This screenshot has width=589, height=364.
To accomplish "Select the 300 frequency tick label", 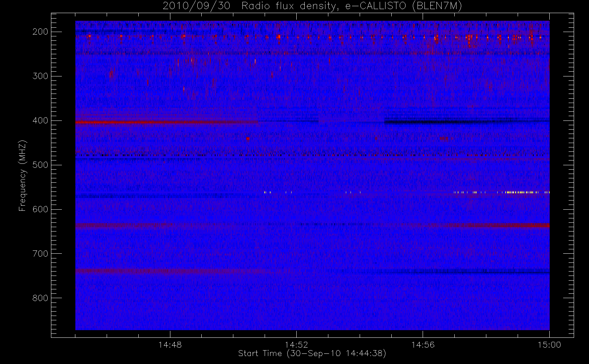I will tap(40, 76).
